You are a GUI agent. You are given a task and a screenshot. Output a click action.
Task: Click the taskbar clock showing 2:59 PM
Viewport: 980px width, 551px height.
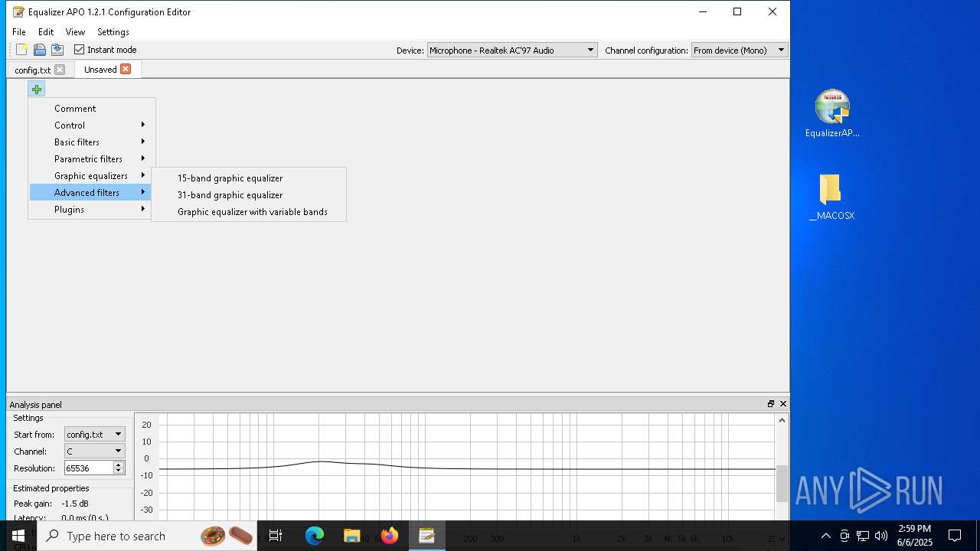915,536
